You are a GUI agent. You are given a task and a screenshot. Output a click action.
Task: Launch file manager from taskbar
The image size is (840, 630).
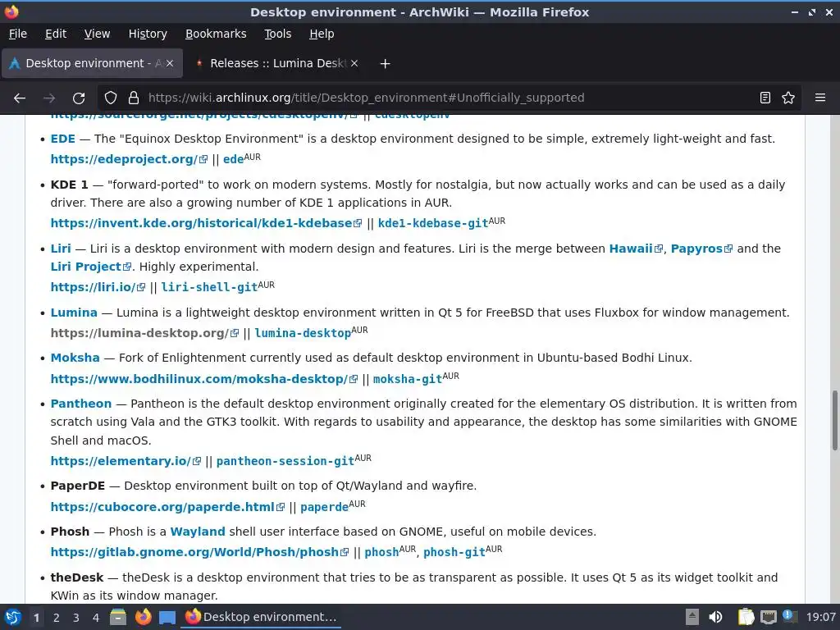pos(118,617)
